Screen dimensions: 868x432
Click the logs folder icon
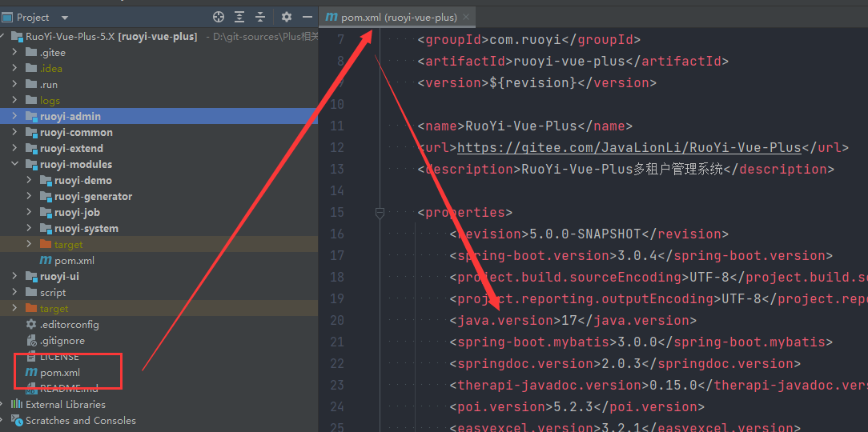tap(31, 101)
